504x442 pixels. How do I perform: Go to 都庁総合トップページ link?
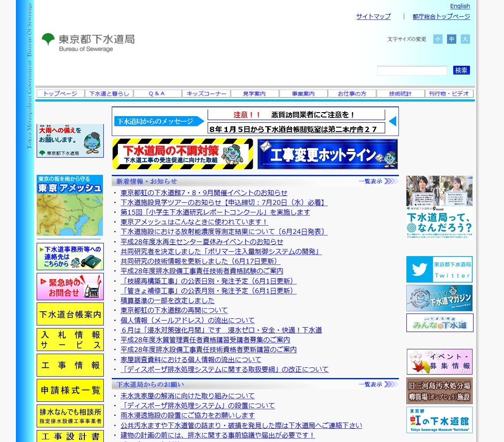441,16
